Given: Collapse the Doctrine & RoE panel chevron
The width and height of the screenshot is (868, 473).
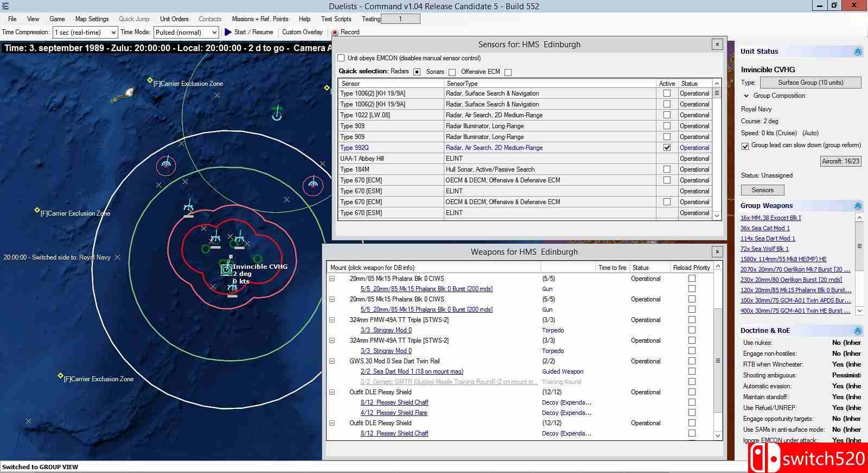Looking at the screenshot, I should pyautogui.click(x=858, y=331).
